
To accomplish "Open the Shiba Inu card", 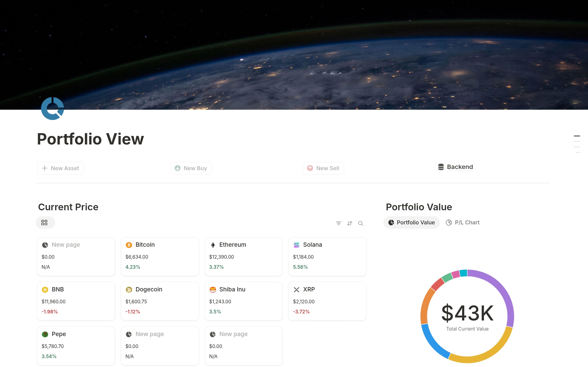I will 243,301.
